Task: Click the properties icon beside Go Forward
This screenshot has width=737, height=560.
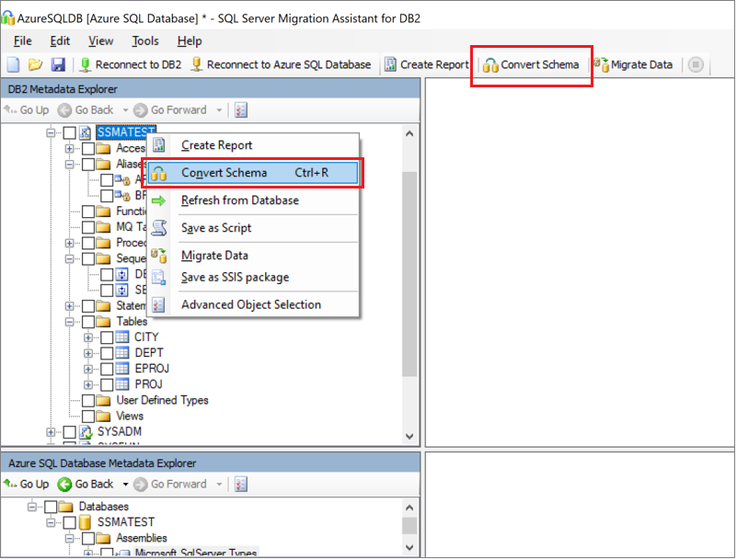Action: 241,109
